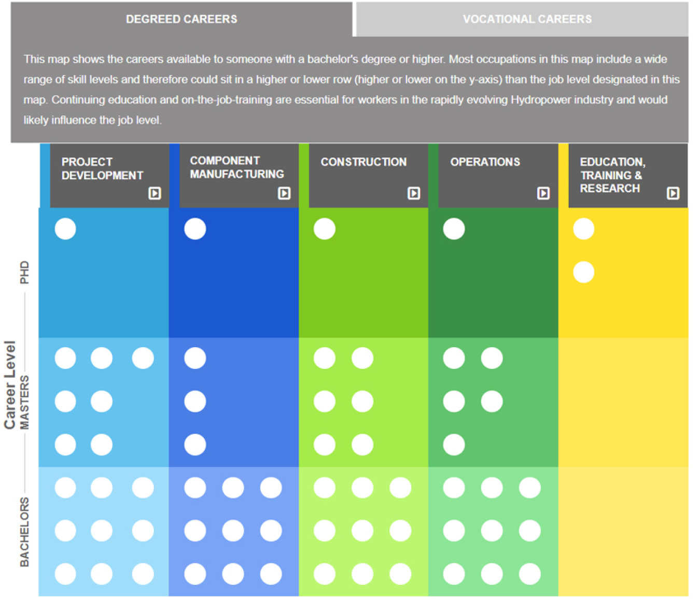Open the PhD-level Operations career dot
The image size is (700, 599).
point(454,229)
